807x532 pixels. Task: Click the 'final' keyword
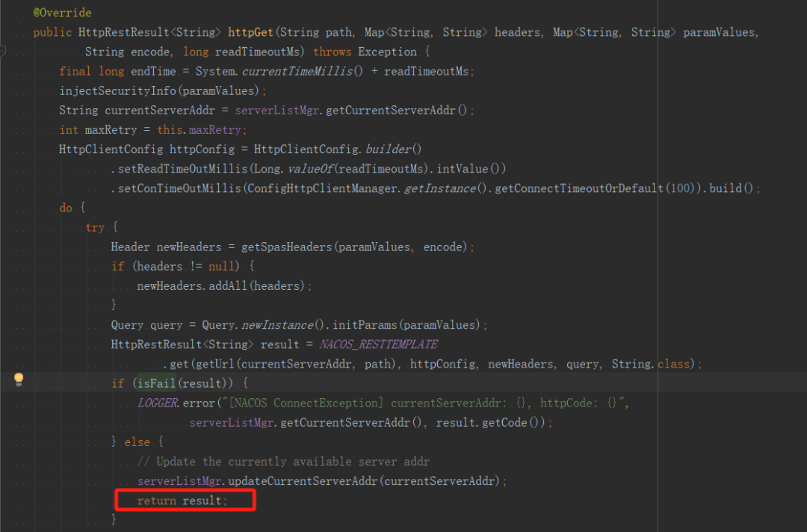tap(75, 71)
